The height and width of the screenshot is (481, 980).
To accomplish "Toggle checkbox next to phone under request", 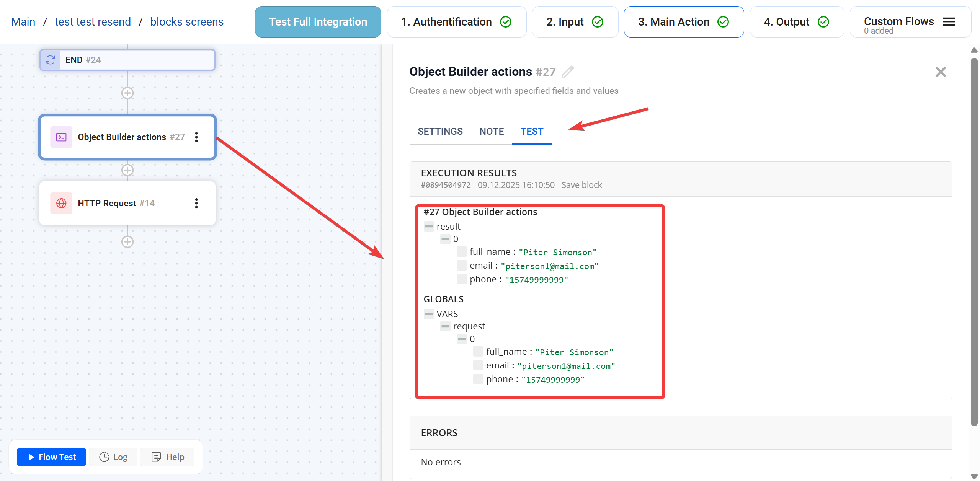I will click(x=478, y=379).
